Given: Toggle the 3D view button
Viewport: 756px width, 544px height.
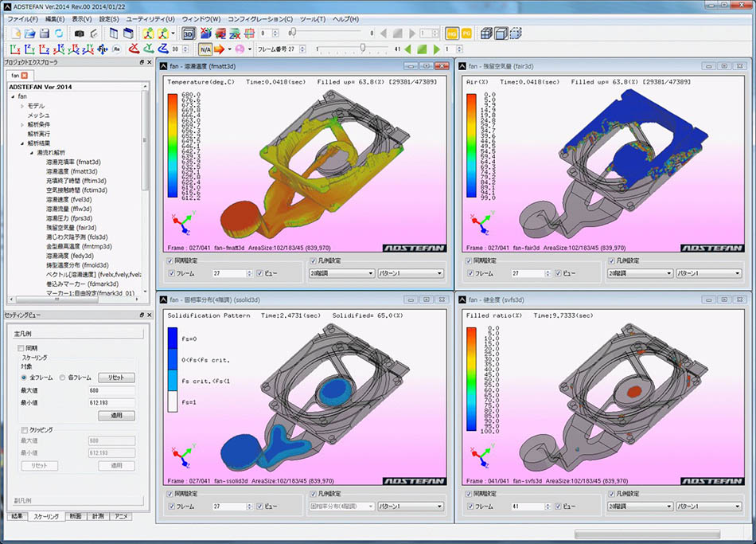Looking at the screenshot, I should tap(189, 33).
